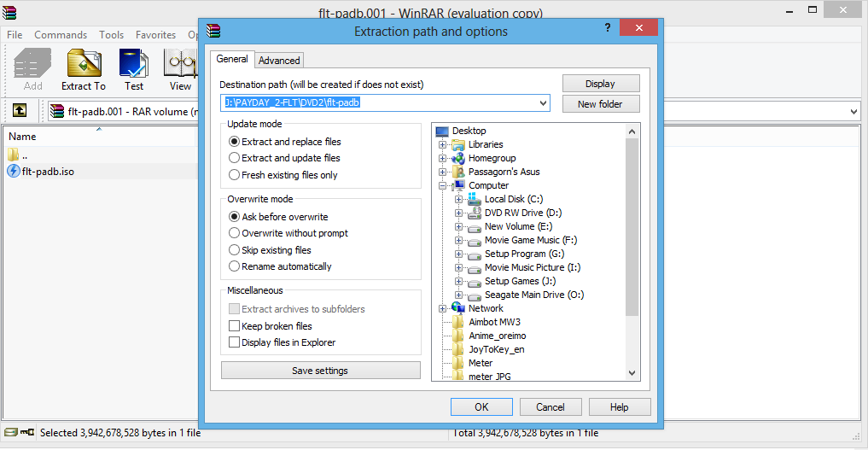Viewport: 868px width, 450px height.
Task: Enable Display files in Explorer checkbox
Action: pos(234,342)
